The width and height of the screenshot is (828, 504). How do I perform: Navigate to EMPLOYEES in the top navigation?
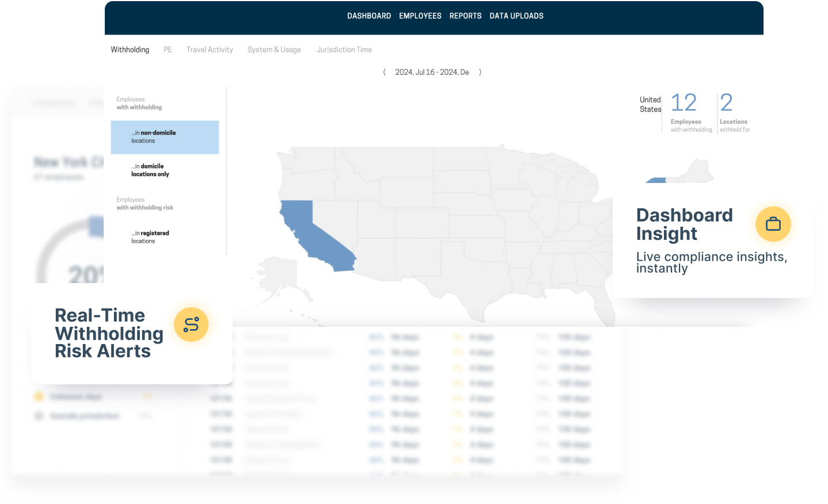(x=420, y=16)
